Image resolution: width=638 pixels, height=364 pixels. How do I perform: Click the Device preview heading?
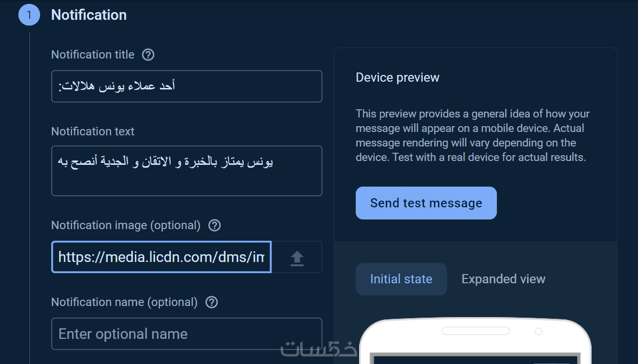397,78
